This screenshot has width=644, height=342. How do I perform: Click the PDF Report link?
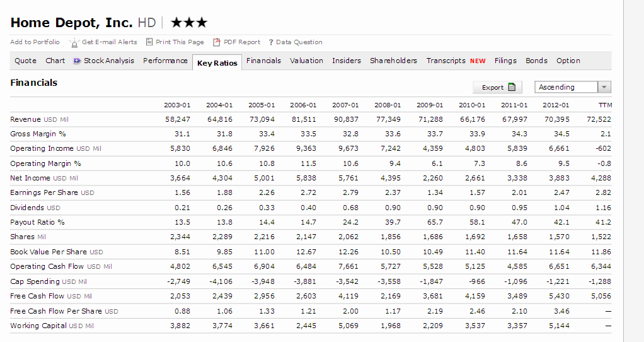click(242, 42)
